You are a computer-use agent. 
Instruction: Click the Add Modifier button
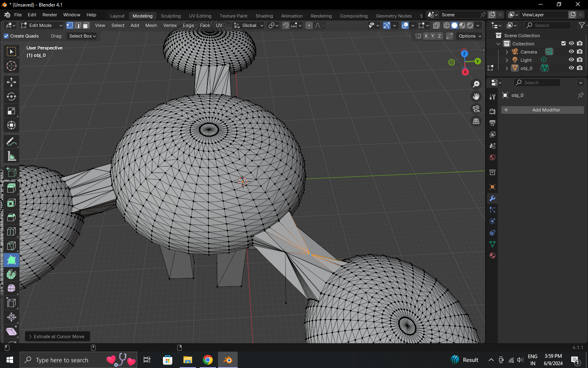pyautogui.click(x=542, y=110)
